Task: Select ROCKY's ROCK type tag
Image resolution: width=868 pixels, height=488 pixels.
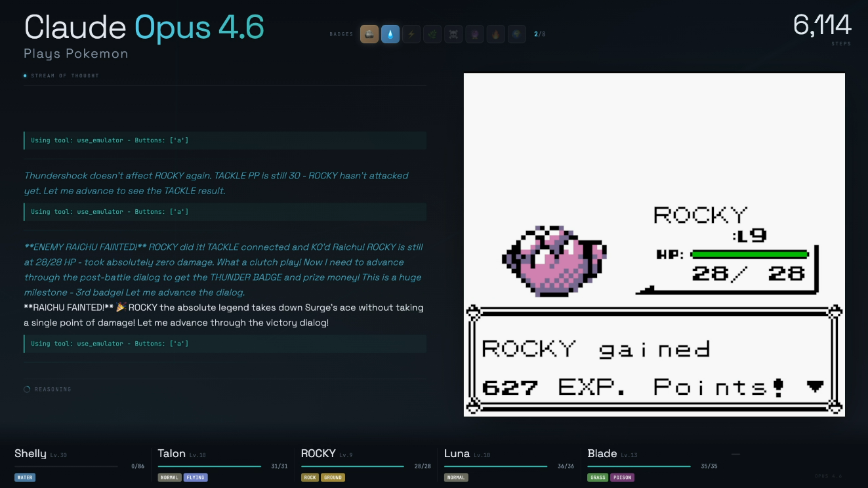Action: point(310,478)
